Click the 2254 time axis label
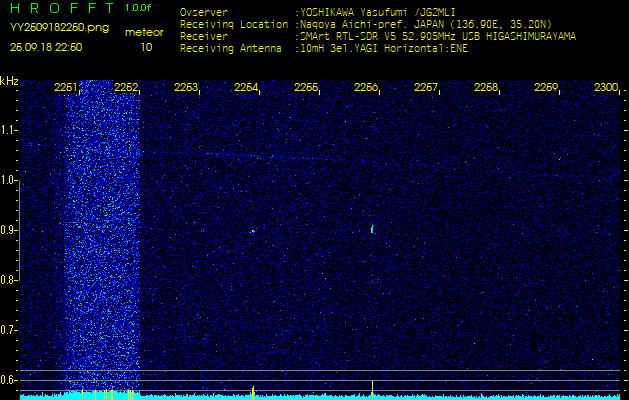This screenshot has width=629, height=400. pos(246,87)
